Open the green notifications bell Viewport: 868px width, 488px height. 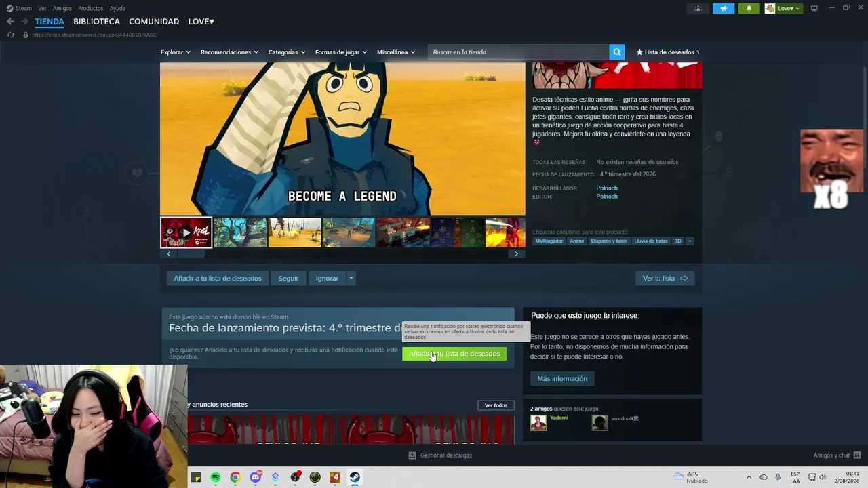coord(749,8)
